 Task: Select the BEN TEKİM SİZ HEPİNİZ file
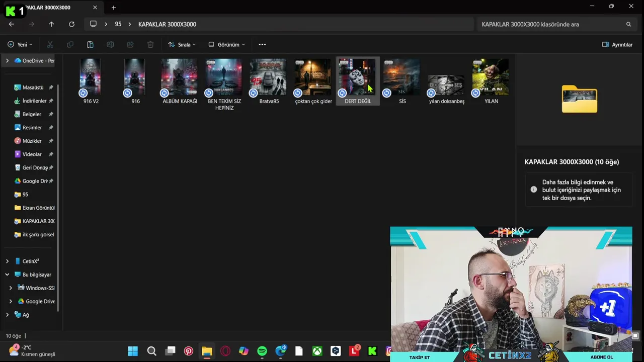coord(224,84)
